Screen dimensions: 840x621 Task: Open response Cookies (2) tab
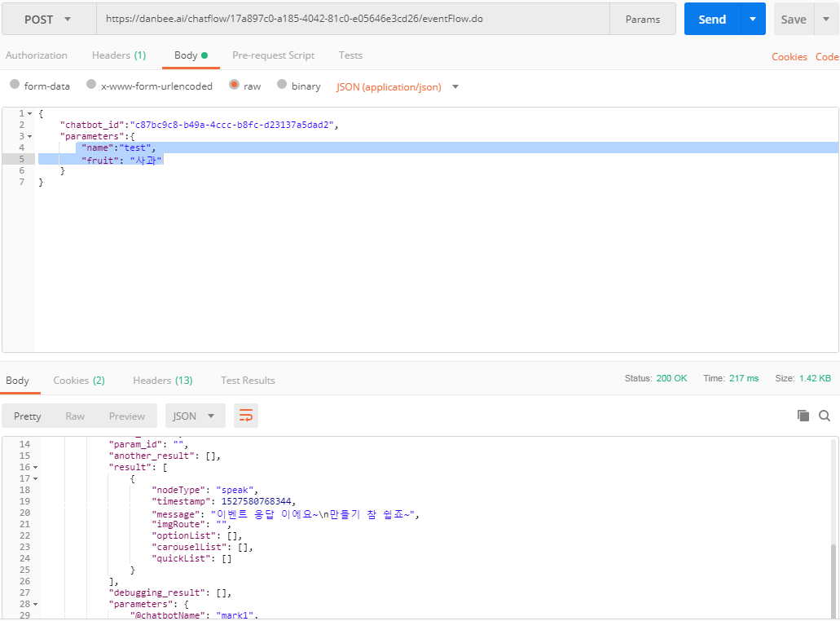(x=79, y=381)
